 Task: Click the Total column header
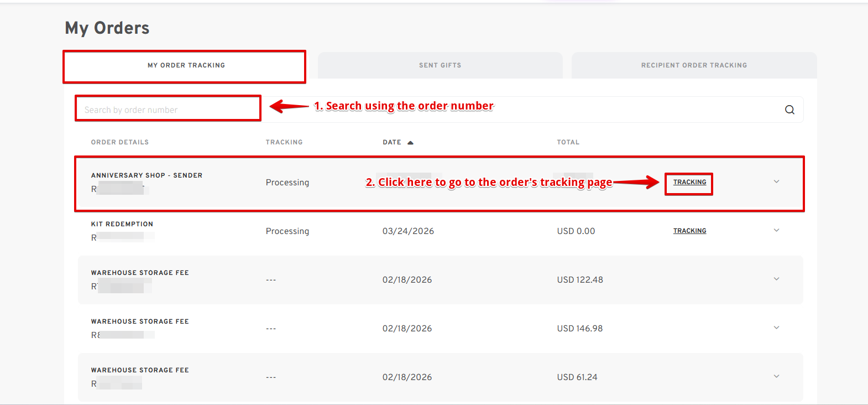(x=568, y=142)
